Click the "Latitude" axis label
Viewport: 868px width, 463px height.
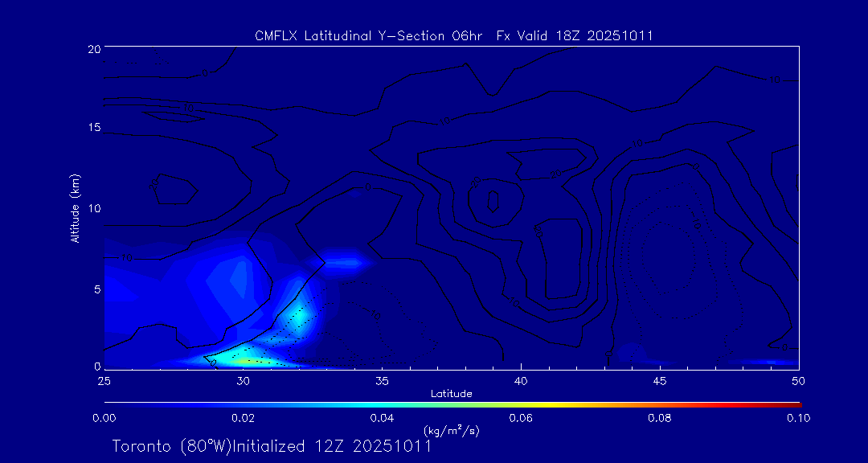[x=452, y=394]
